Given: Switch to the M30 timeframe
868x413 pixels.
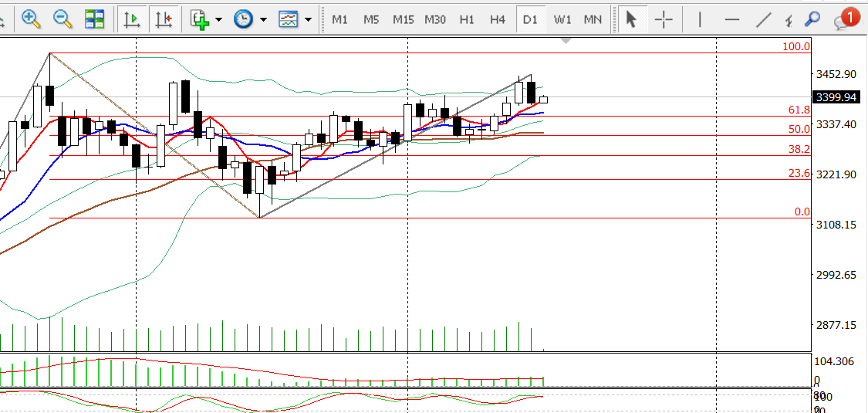Looking at the screenshot, I should pyautogui.click(x=435, y=20).
